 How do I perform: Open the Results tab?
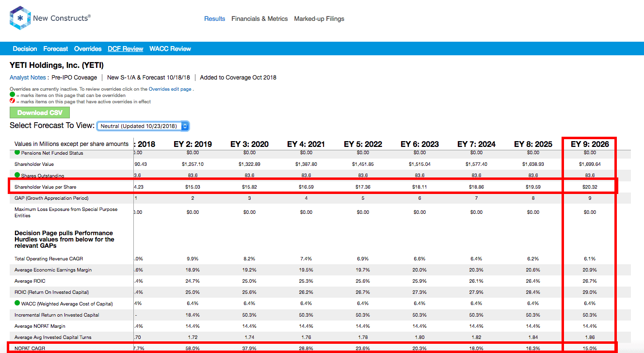point(214,19)
